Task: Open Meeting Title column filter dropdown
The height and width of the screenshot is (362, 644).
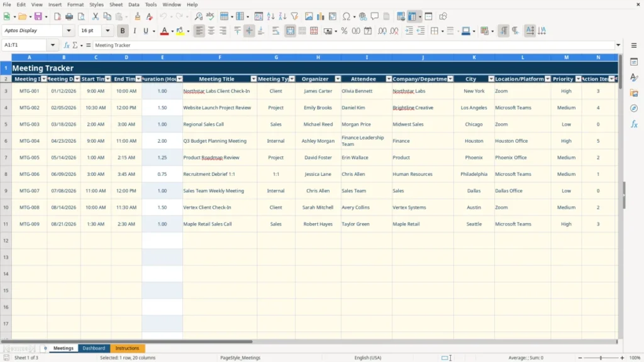Action: 253,79
